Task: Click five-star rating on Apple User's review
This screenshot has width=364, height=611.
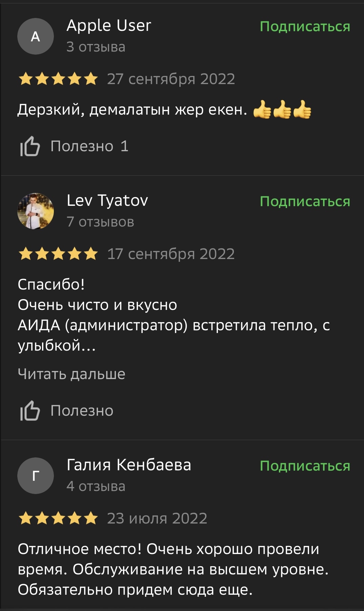Action: click(x=58, y=79)
